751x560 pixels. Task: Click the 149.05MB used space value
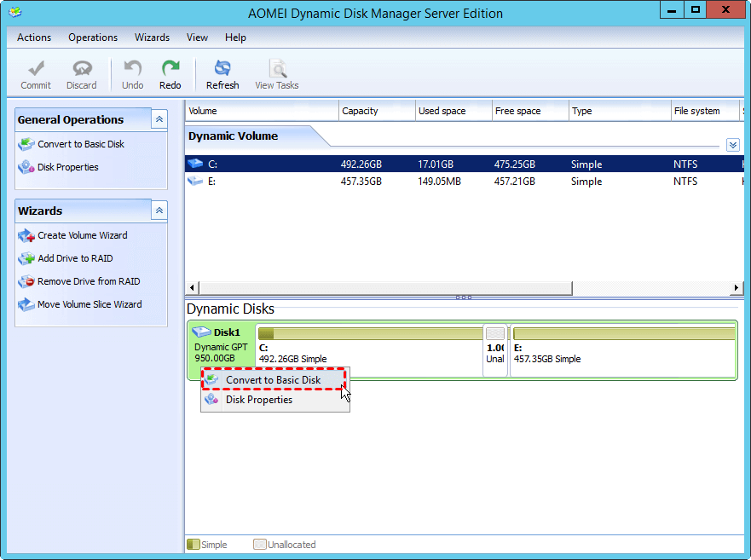(x=439, y=182)
